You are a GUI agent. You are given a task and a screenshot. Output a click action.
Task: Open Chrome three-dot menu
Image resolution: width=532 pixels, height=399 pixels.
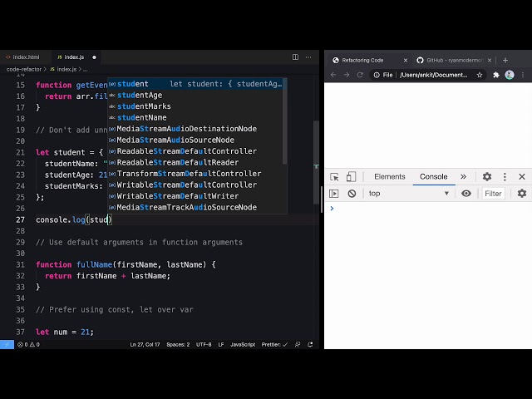[523, 75]
